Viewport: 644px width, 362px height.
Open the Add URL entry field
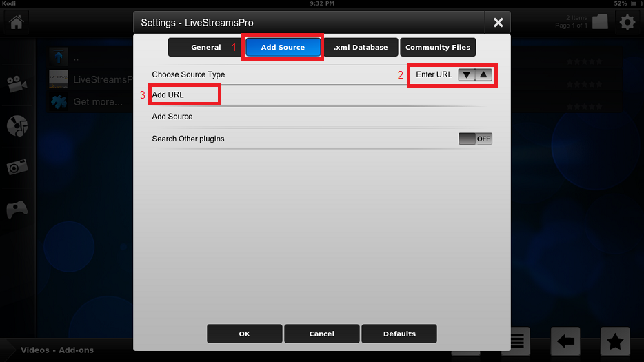(x=321, y=95)
